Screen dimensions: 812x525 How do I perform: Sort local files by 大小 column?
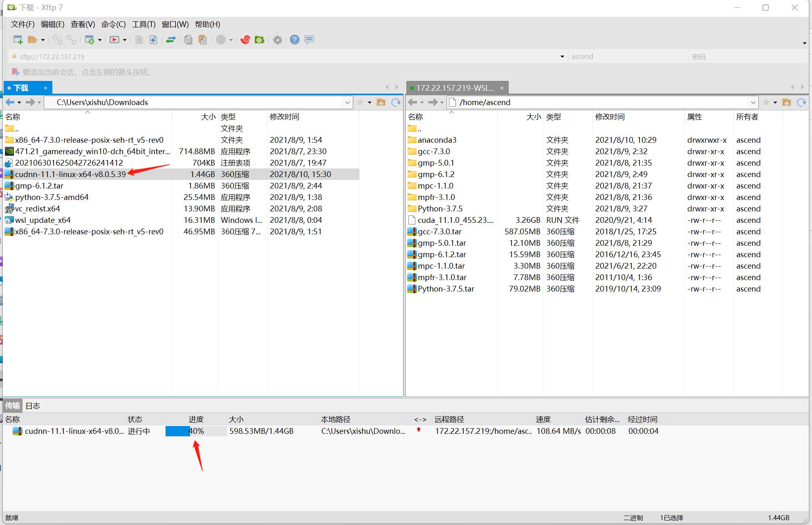click(208, 117)
